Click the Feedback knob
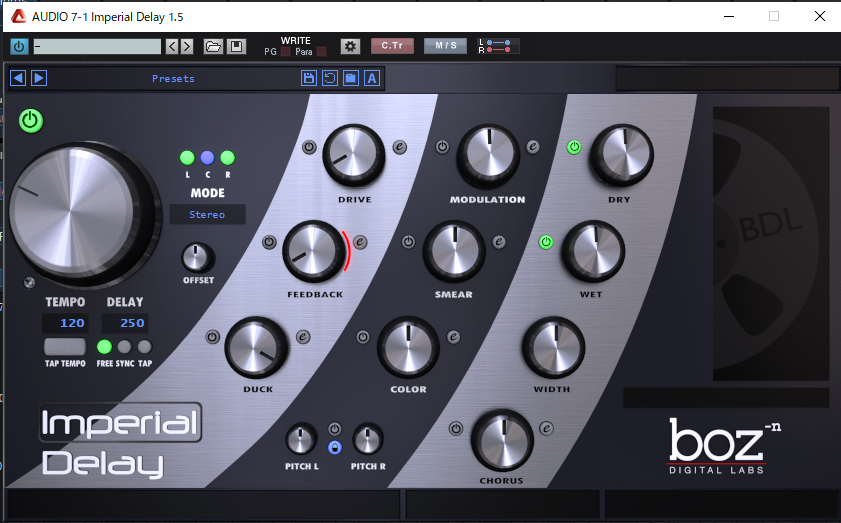841x523 pixels. point(314,251)
